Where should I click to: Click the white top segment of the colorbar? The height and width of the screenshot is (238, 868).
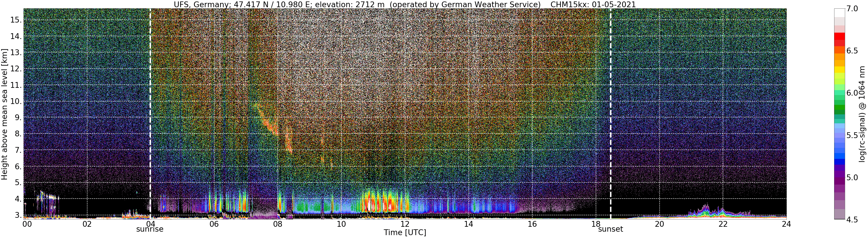tap(840, 13)
